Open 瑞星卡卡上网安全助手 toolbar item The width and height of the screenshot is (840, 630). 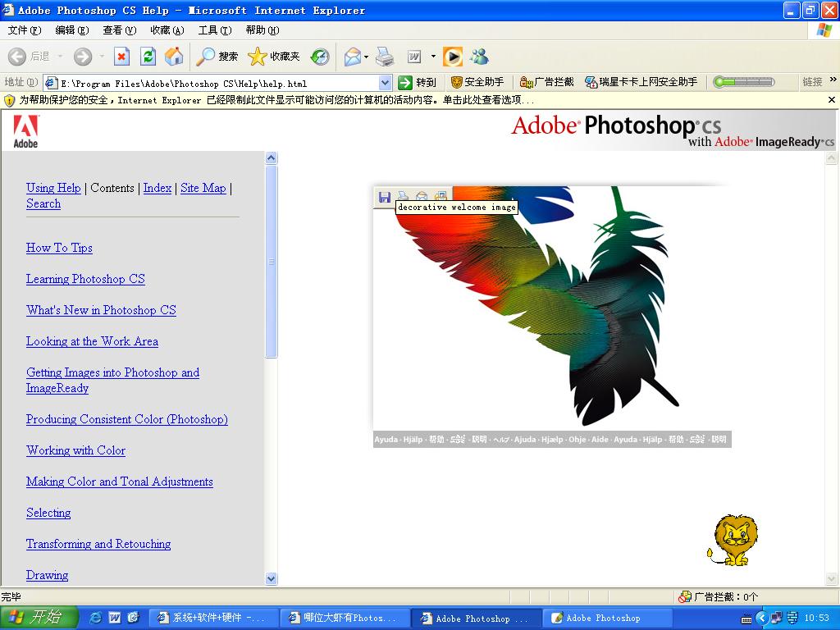[x=641, y=82]
